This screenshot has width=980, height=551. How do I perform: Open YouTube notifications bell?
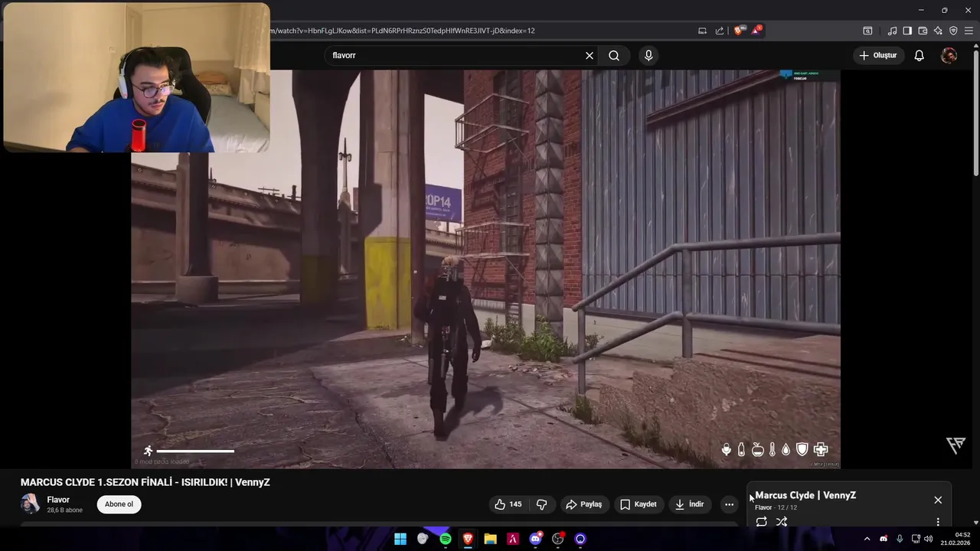click(919, 55)
